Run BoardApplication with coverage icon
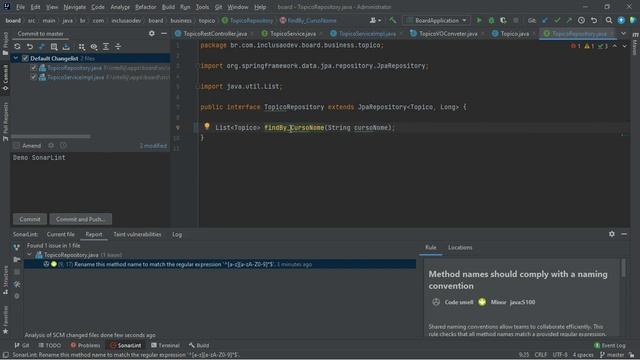The height and width of the screenshot is (360, 640). (x=503, y=20)
